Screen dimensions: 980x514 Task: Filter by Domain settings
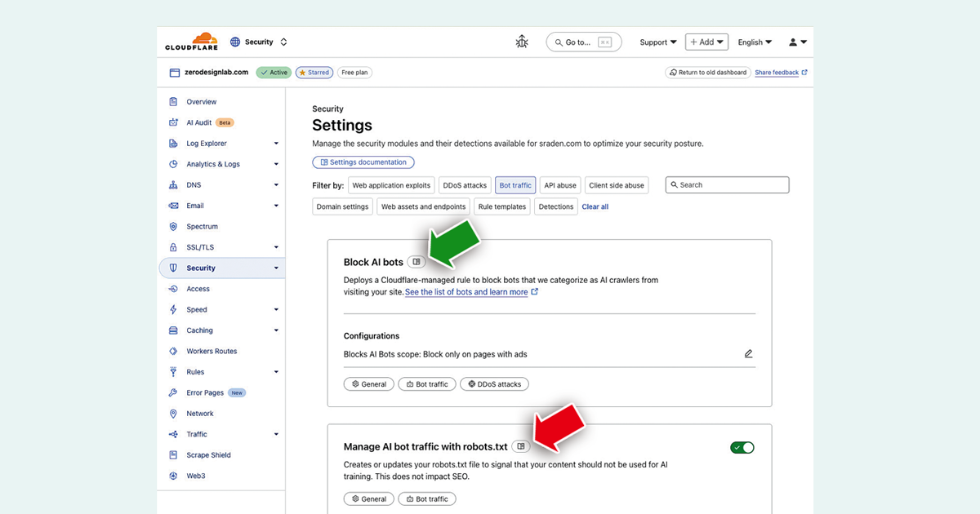343,206
